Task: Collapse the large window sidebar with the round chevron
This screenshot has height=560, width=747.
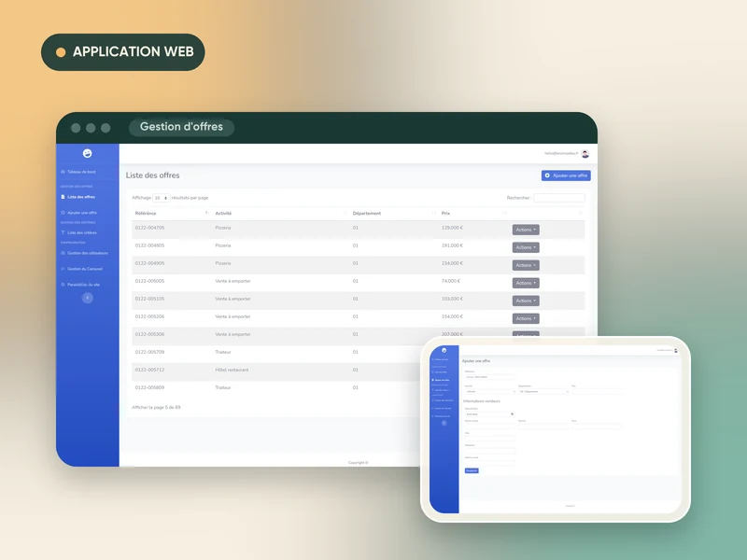Action: (x=87, y=298)
